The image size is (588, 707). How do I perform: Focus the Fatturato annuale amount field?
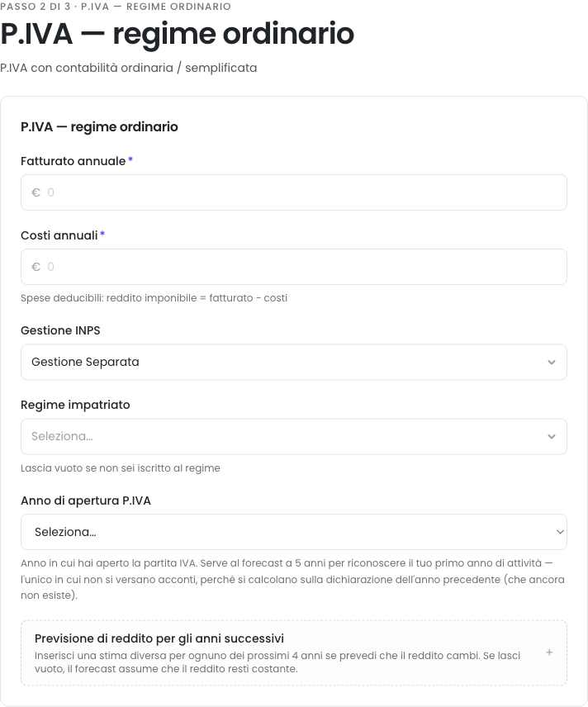294,192
